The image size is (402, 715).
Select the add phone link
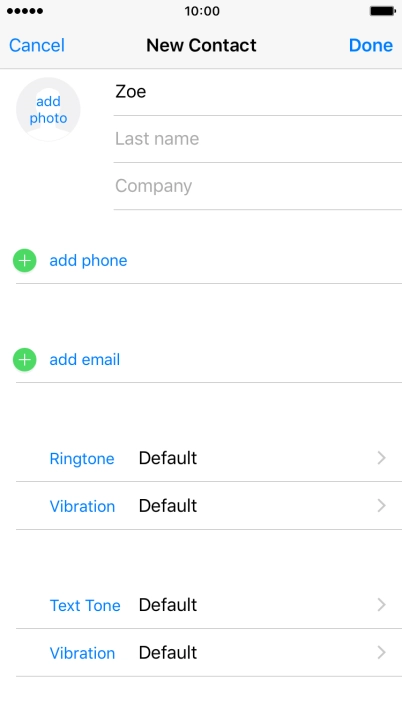[88, 260]
